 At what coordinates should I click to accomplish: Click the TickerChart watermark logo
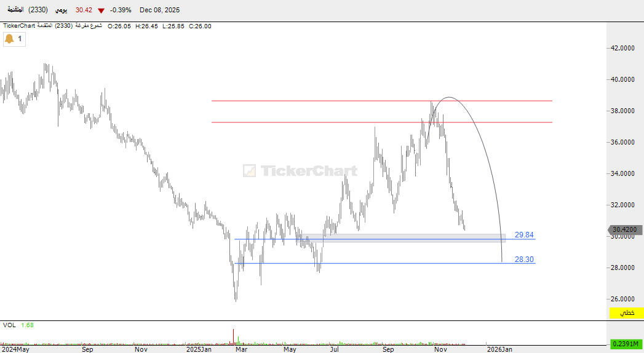pyautogui.click(x=300, y=171)
